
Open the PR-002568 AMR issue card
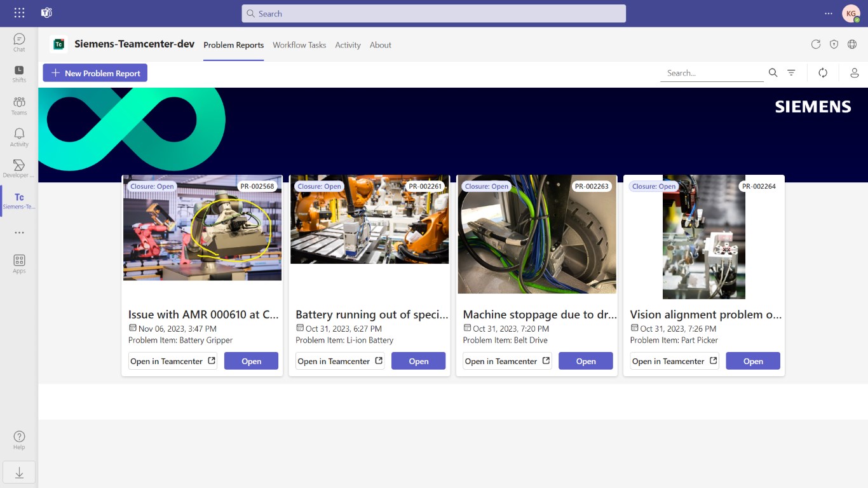coord(251,361)
